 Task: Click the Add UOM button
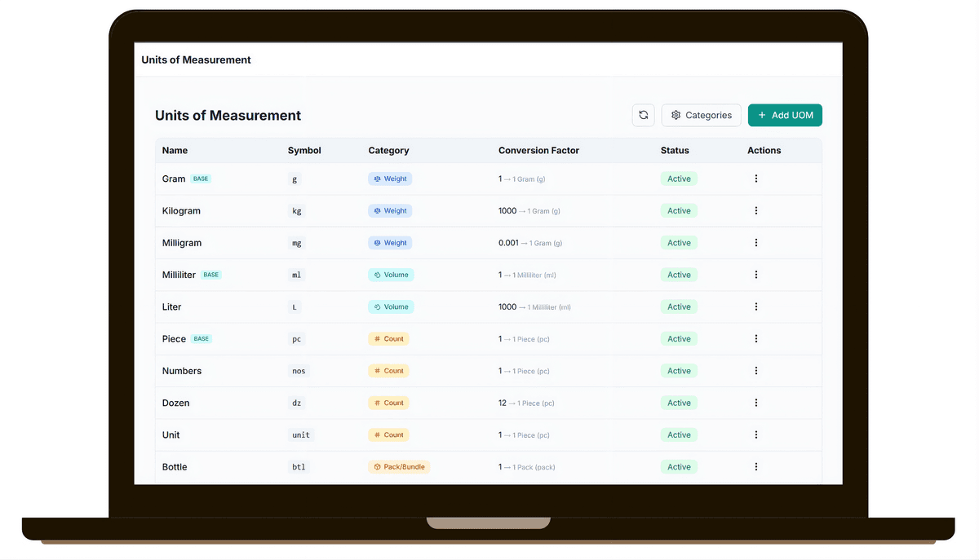click(785, 115)
